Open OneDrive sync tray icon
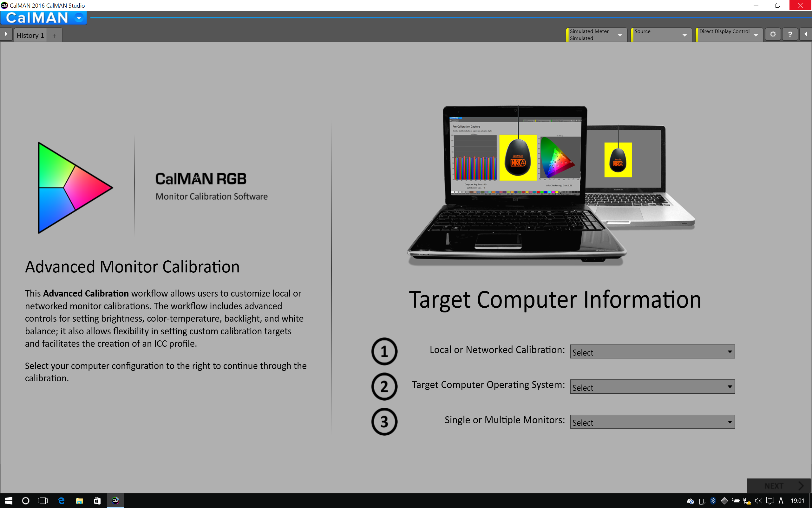 [690, 501]
